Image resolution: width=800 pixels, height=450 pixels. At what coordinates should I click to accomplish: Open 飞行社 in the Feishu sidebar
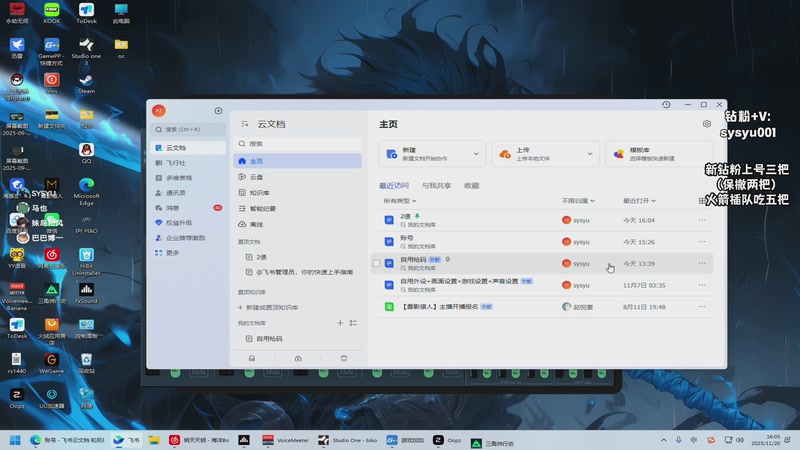coord(188,163)
